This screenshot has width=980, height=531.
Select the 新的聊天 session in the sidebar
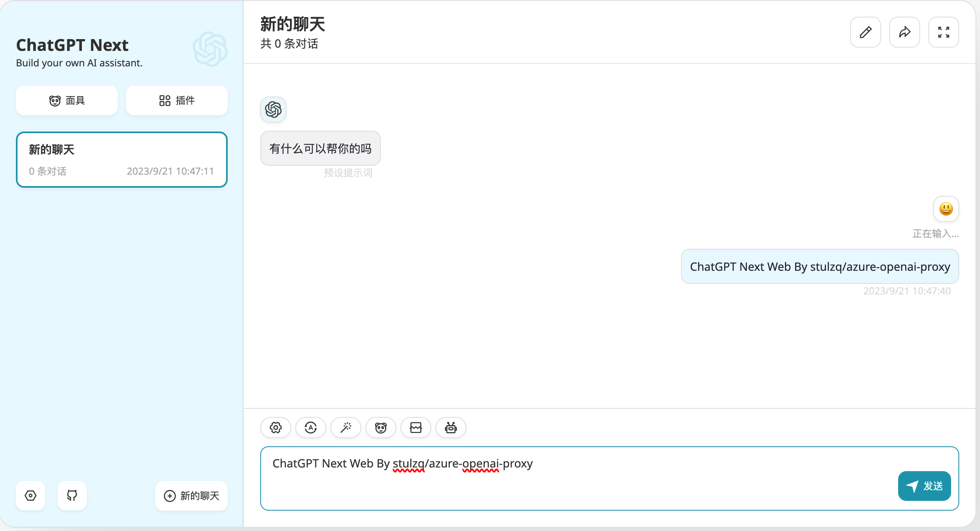(121, 159)
